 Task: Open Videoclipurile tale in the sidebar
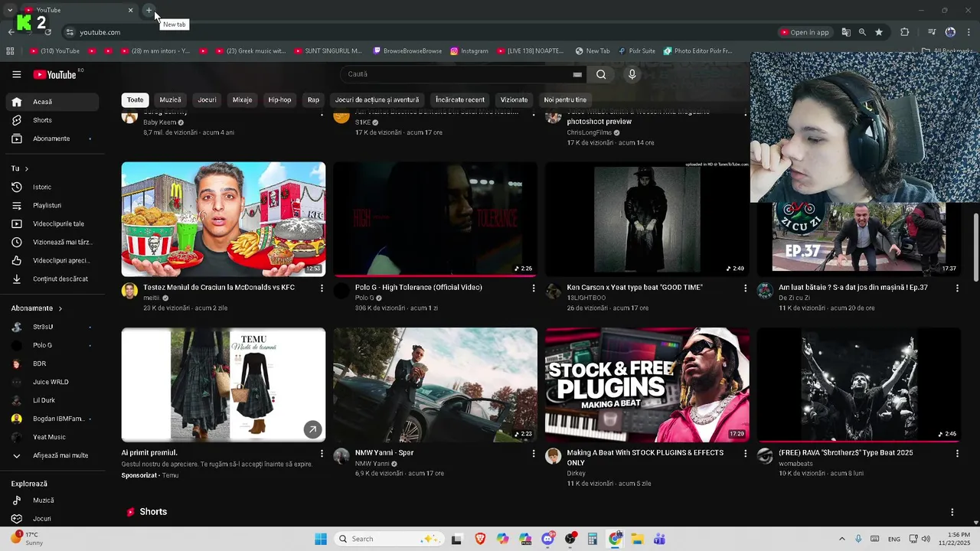tap(54, 223)
